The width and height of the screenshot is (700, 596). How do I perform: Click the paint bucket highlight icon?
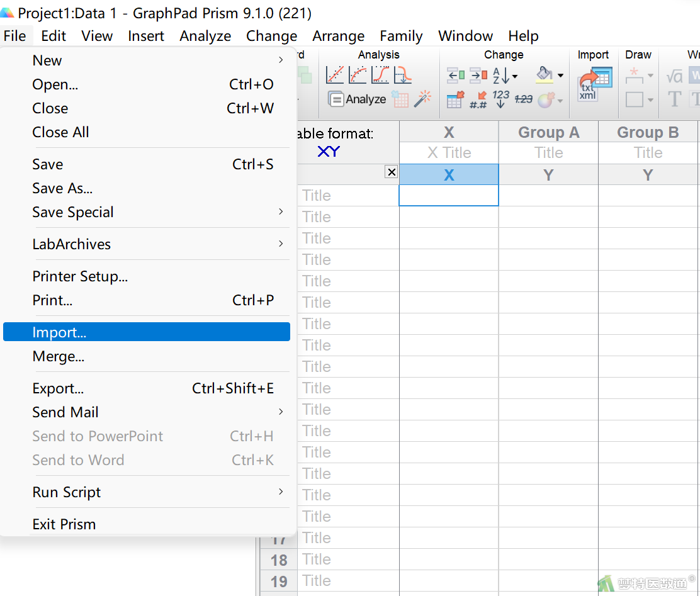pyautogui.click(x=544, y=74)
